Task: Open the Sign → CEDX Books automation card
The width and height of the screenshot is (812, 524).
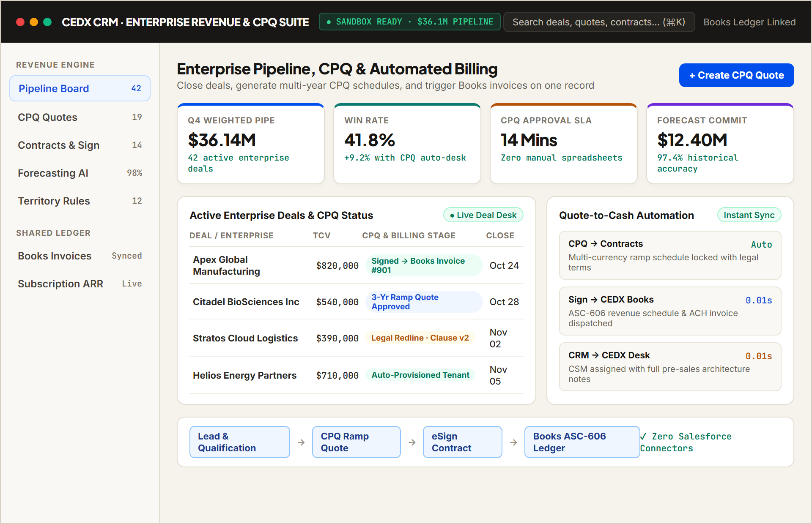Action: pyautogui.click(x=670, y=311)
